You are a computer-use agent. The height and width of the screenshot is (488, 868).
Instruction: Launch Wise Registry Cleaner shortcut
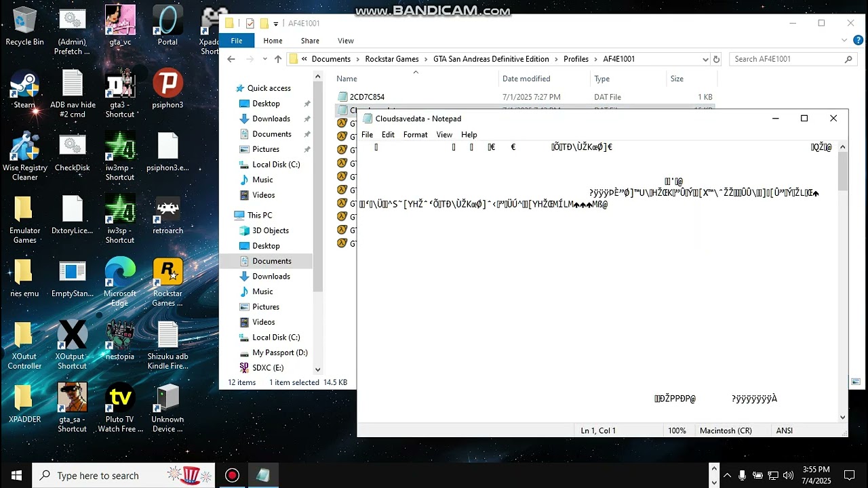tap(24, 157)
